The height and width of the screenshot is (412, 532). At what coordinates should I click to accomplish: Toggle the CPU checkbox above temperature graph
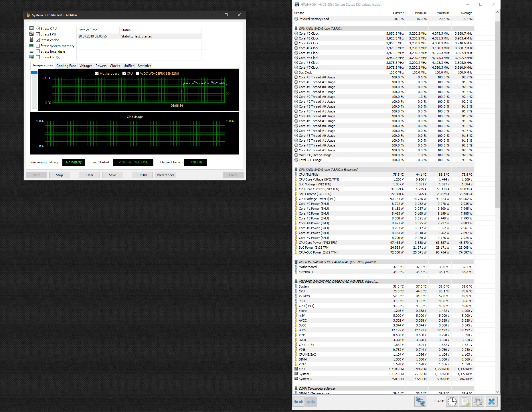point(124,74)
